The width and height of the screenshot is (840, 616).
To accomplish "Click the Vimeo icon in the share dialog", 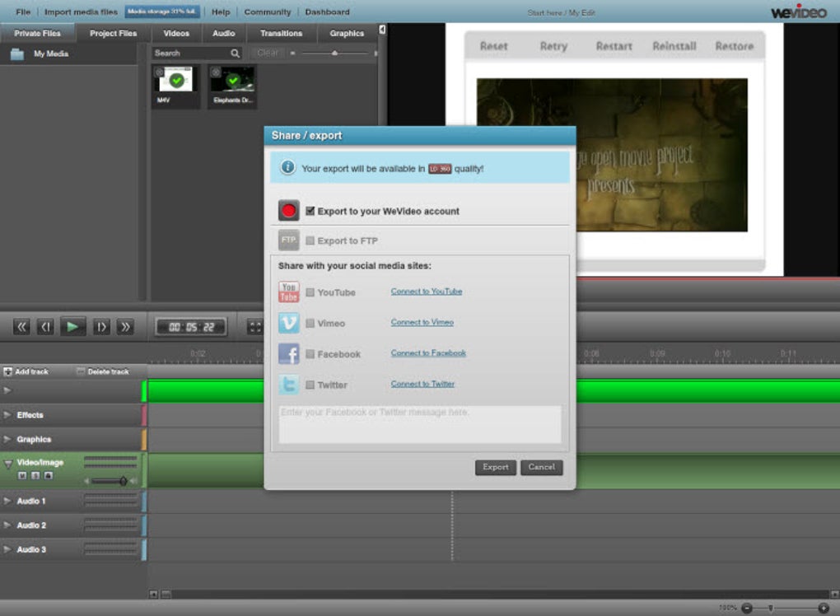I will pos(287,323).
